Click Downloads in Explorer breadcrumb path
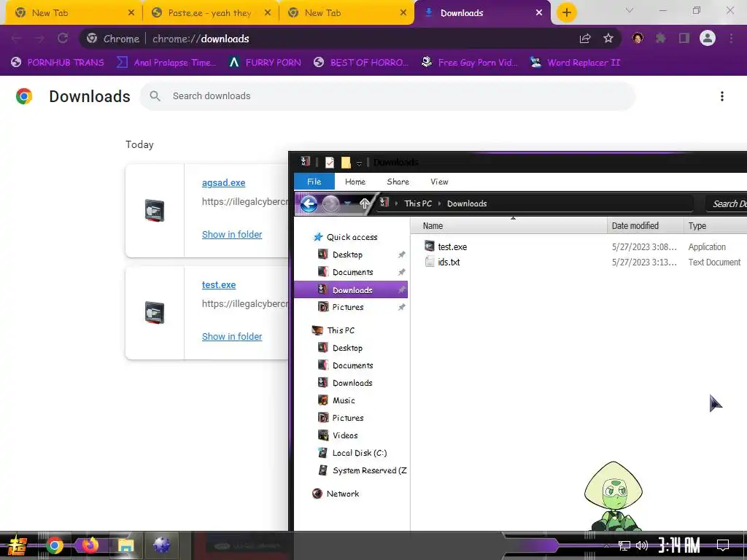The height and width of the screenshot is (560, 747). coord(467,203)
